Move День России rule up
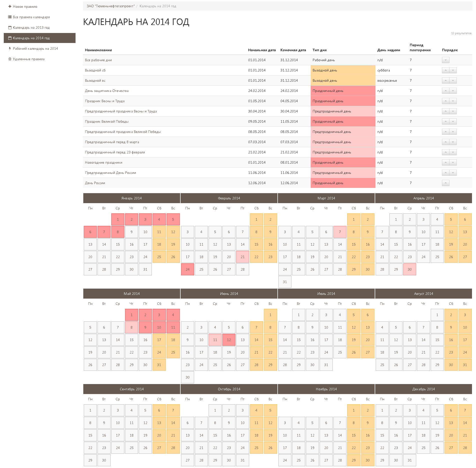Screen dimensions: 476x468 pos(445,183)
